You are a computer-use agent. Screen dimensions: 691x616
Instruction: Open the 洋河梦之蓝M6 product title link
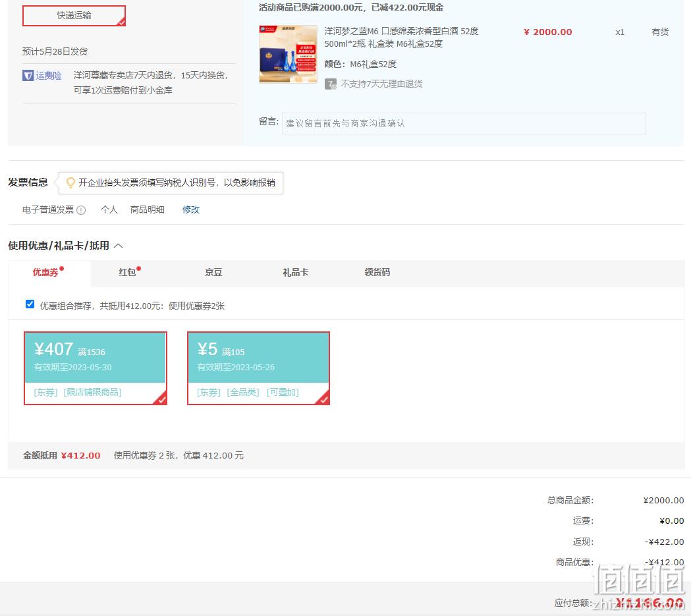(x=401, y=38)
